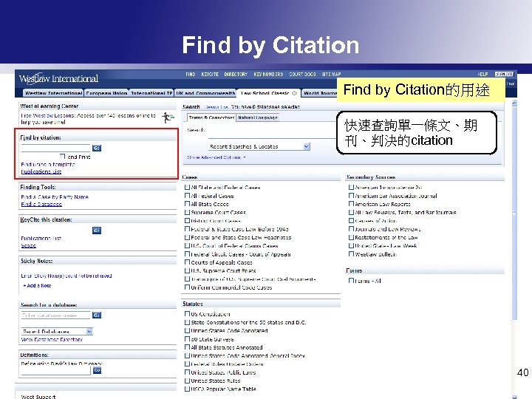This screenshot has height=399, width=532.
Task: Click View Database Directory link
Action: tap(52, 339)
